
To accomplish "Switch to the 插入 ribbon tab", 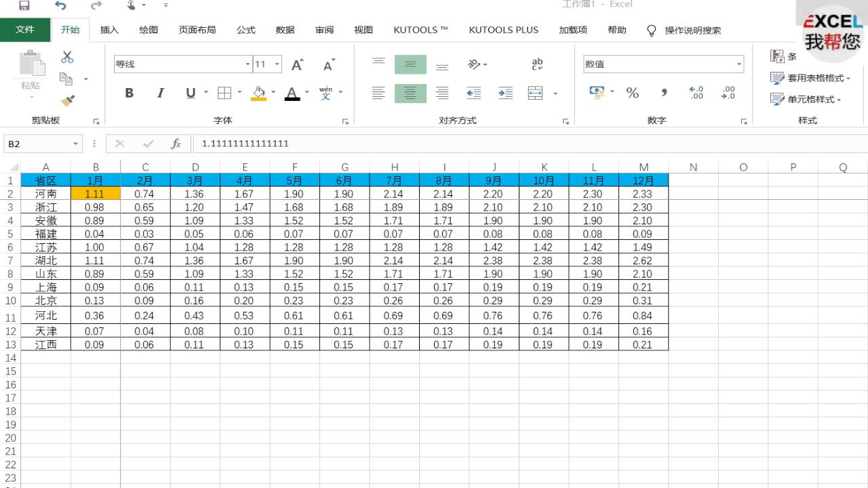I will point(108,30).
